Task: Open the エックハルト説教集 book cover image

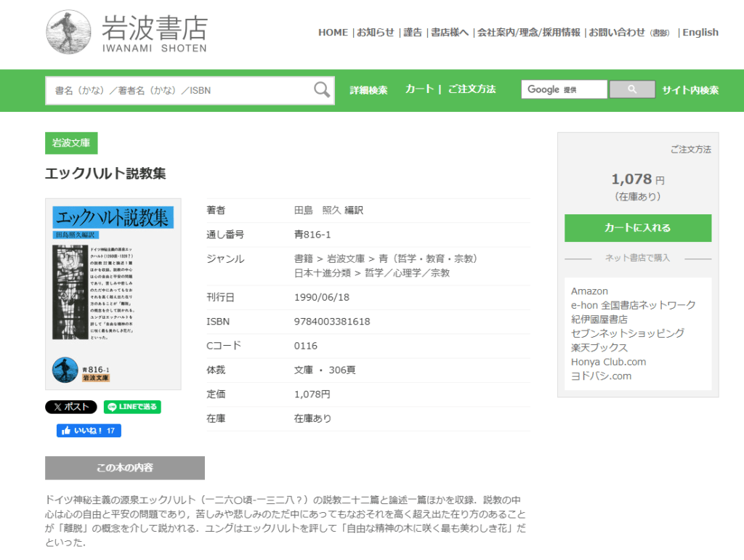Action: 113,294
